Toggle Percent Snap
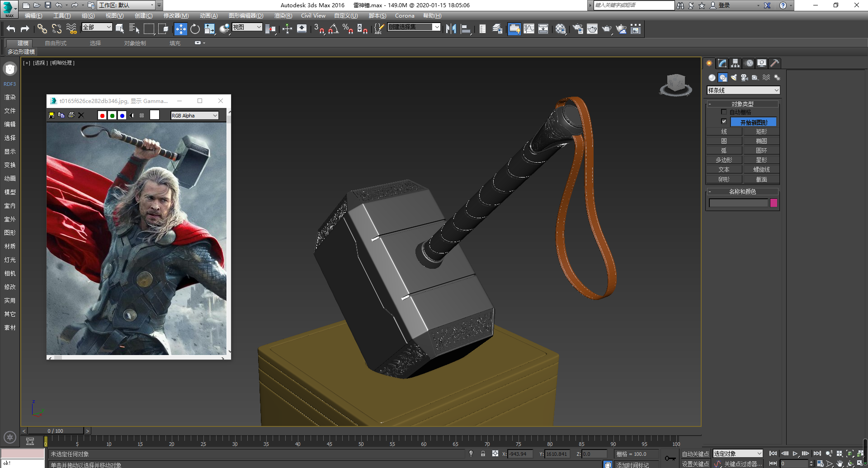 tap(348, 29)
